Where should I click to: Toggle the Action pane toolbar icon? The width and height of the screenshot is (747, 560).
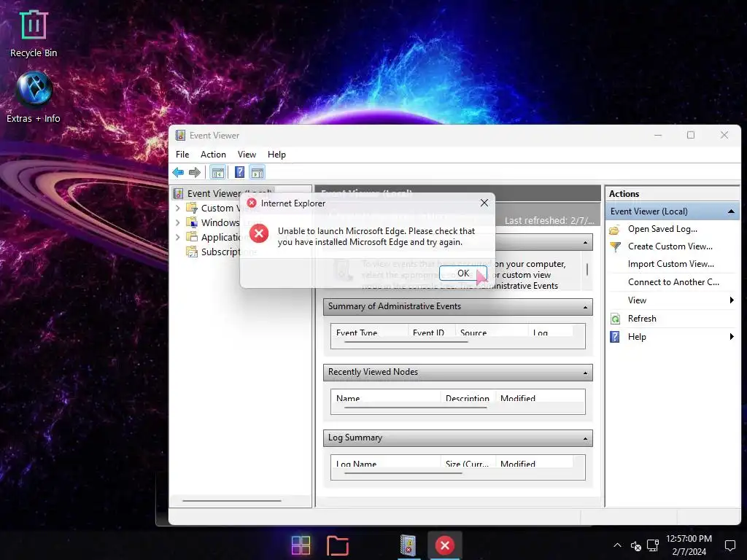258,172
